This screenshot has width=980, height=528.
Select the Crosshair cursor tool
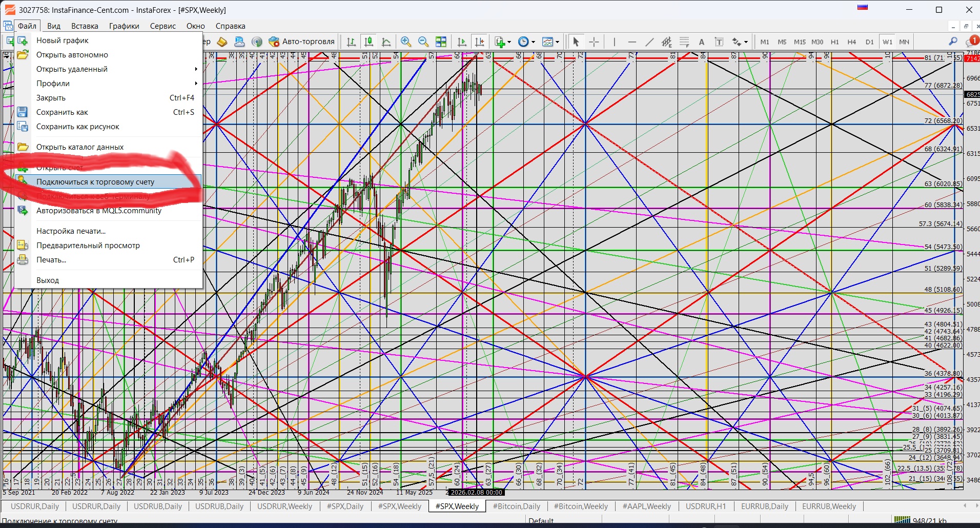coord(594,42)
